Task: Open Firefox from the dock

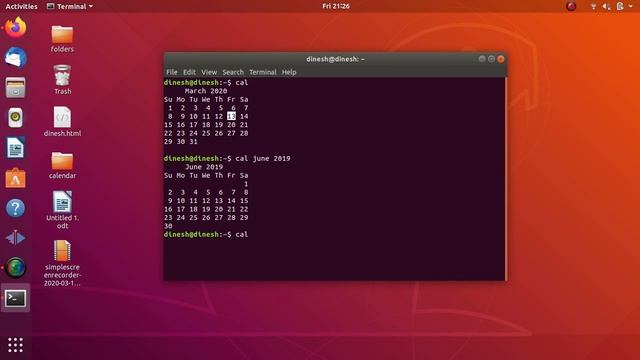Action: [16, 28]
